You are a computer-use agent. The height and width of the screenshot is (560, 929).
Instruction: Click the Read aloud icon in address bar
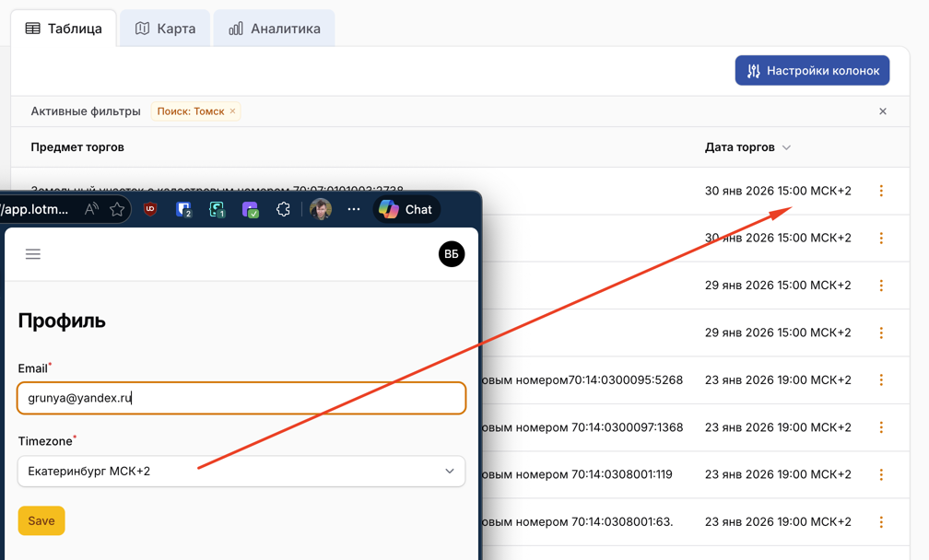coord(91,210)
